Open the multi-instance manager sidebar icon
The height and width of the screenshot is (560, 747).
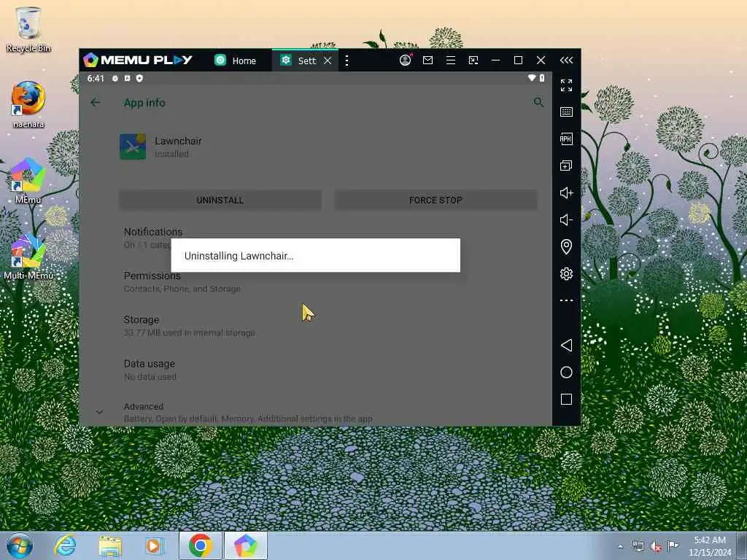coord(566,166)
